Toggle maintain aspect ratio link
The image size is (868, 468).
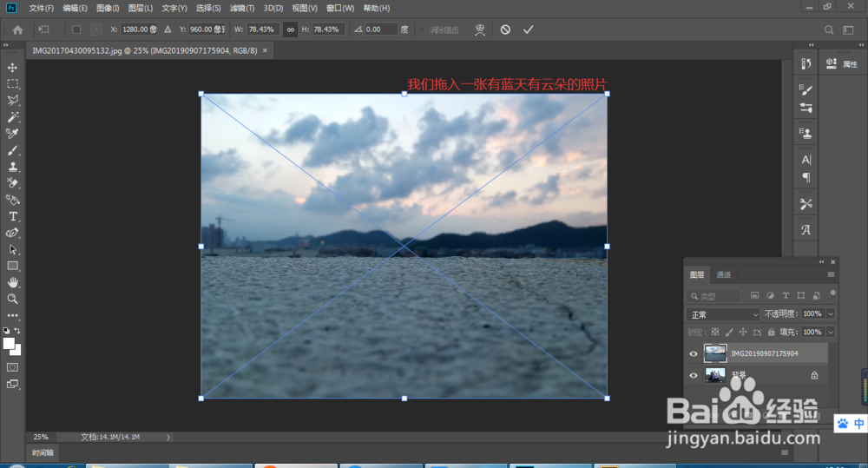(290, 30)
